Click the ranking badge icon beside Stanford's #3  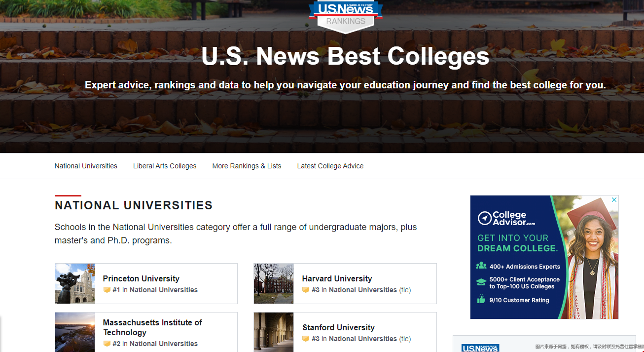(306, 339)
